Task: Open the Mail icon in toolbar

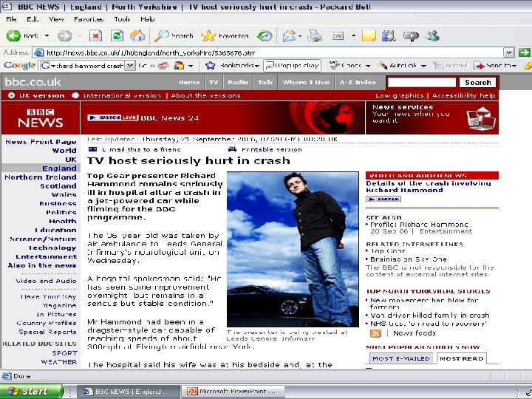Action: [289, 35]
